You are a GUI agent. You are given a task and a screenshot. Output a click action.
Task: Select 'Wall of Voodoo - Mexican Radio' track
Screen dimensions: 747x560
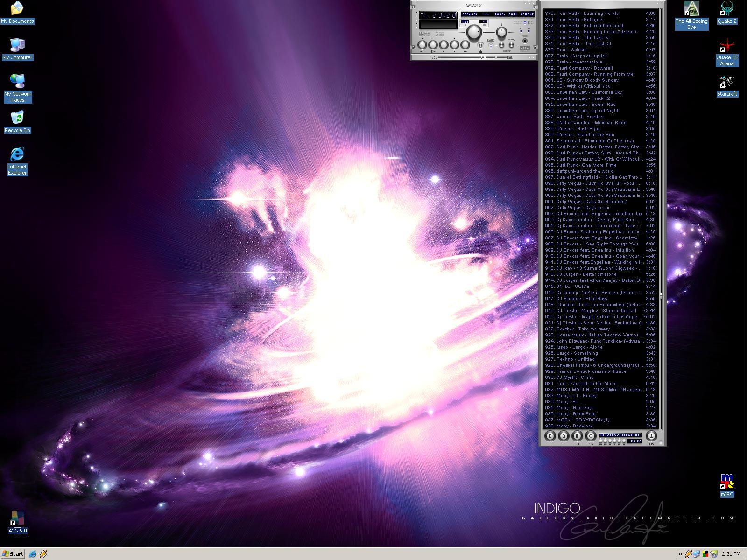600,123
